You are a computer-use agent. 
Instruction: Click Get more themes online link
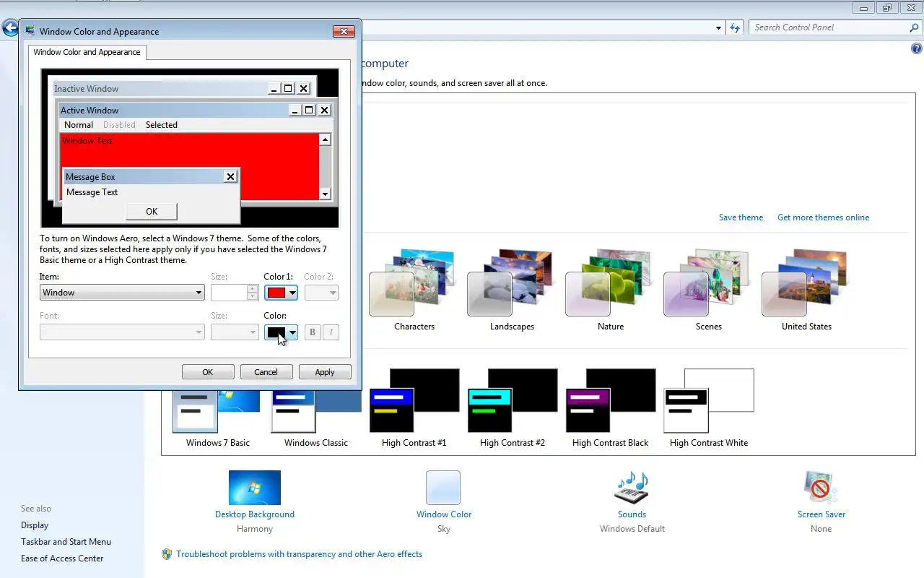823,217
